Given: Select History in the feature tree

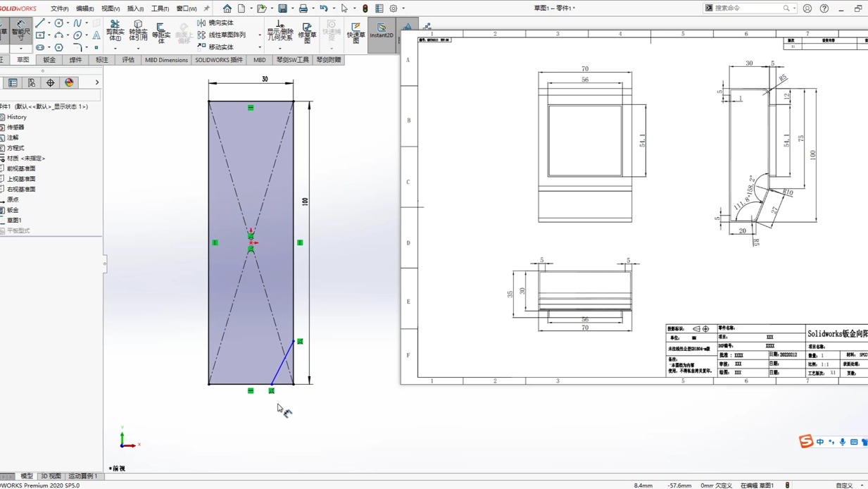Looking at the screenshot, I should click(16, 117).
